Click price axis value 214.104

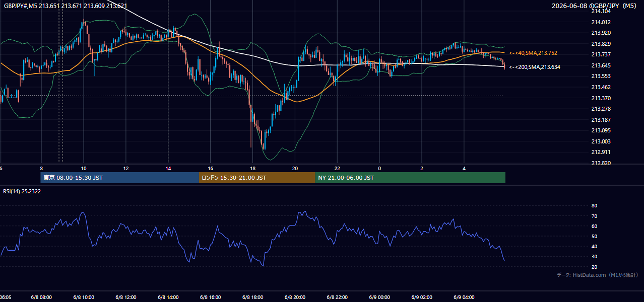[601, 11]
